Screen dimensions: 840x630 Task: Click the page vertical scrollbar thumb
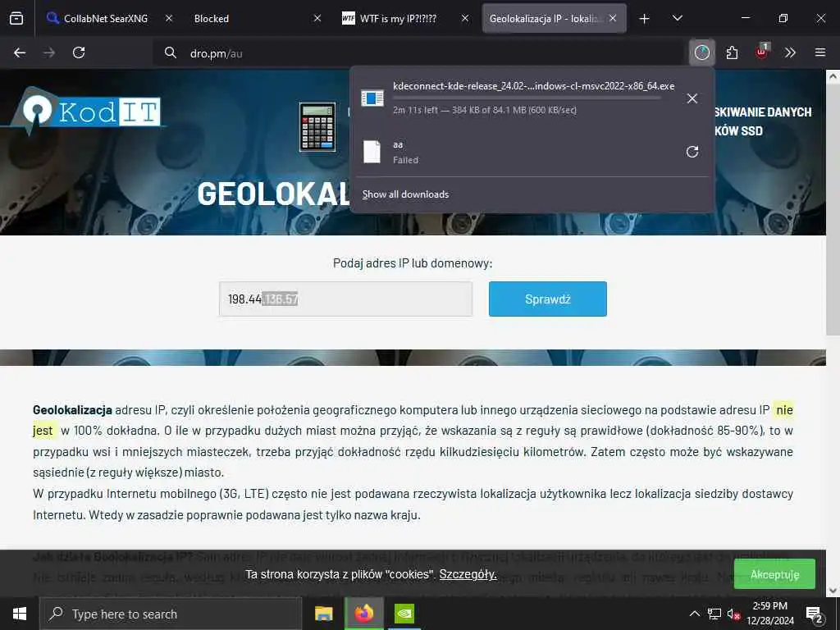click(833, 211)
